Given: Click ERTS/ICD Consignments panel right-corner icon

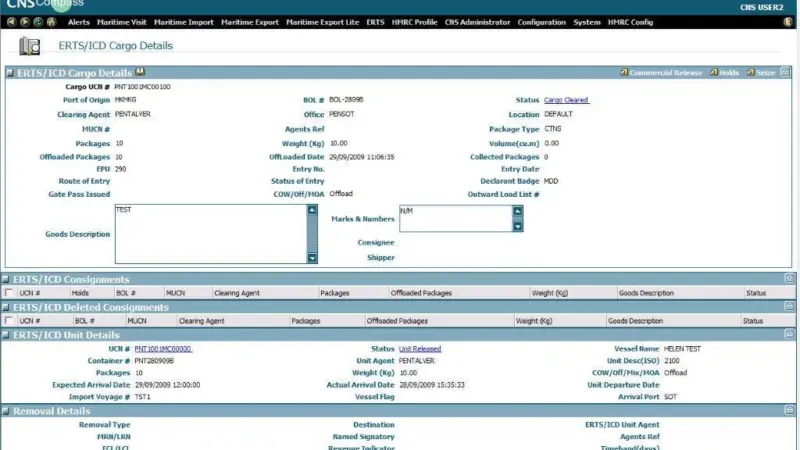Looking at the screenshot, I should coord(789,279).
